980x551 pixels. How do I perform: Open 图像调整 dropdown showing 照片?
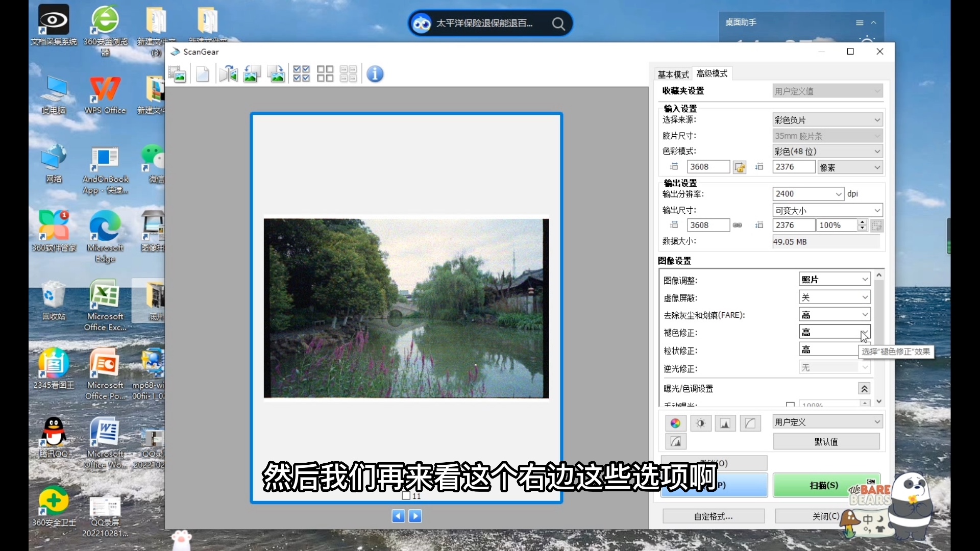click(835, 279)
